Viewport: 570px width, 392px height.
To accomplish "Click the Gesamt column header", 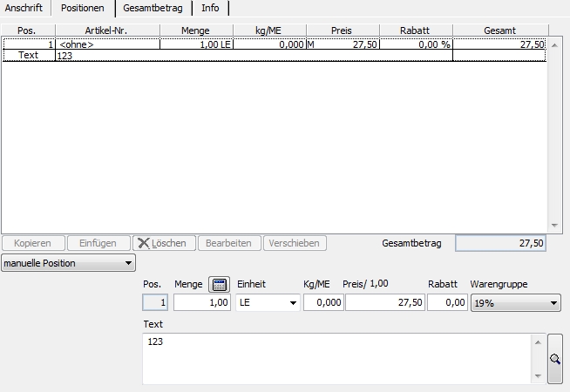I will point(500,30).
